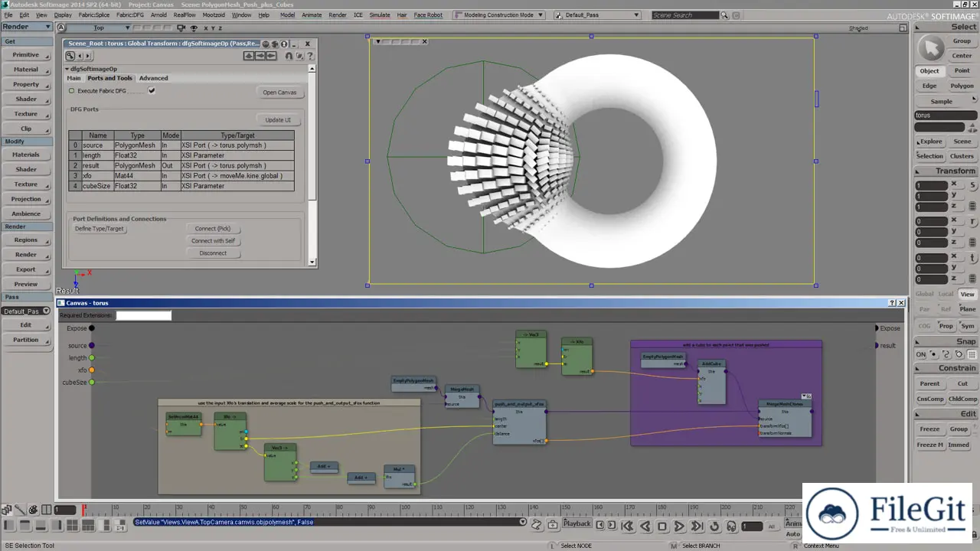980x551 pixels.
Task: Open the Fabric:DFG menu
Action: (x=130, y=15)
